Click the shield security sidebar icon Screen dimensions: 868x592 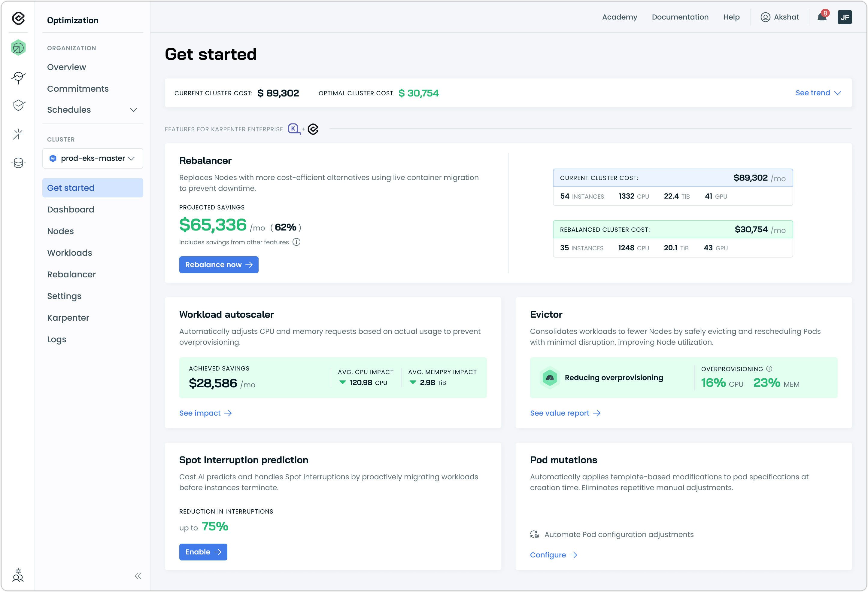(x=18, y=105)
